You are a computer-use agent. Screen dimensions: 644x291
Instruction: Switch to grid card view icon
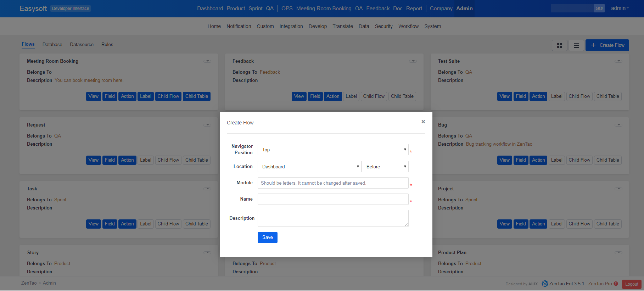tap(559, 45)
